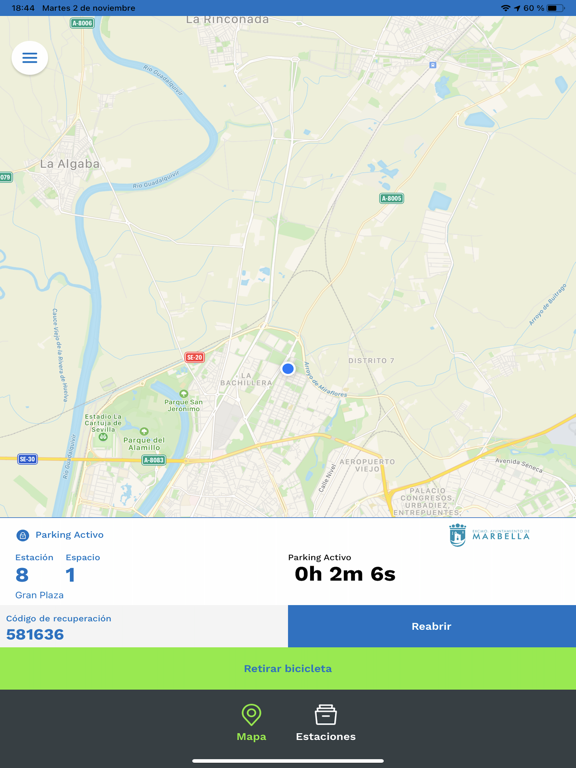
Task: Tap the La Algaba town label
Action: coord(70,164)
